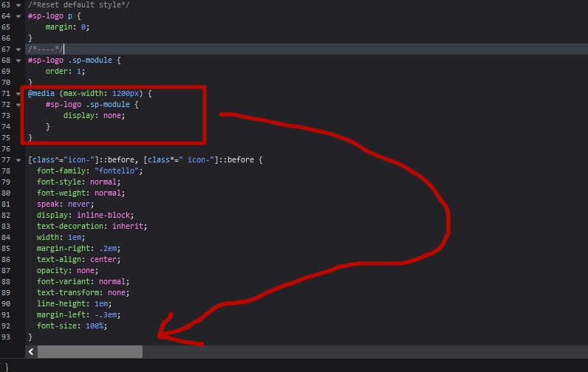
Task: Click line number 93 in the gutter
Action: (x=7, y=337)
